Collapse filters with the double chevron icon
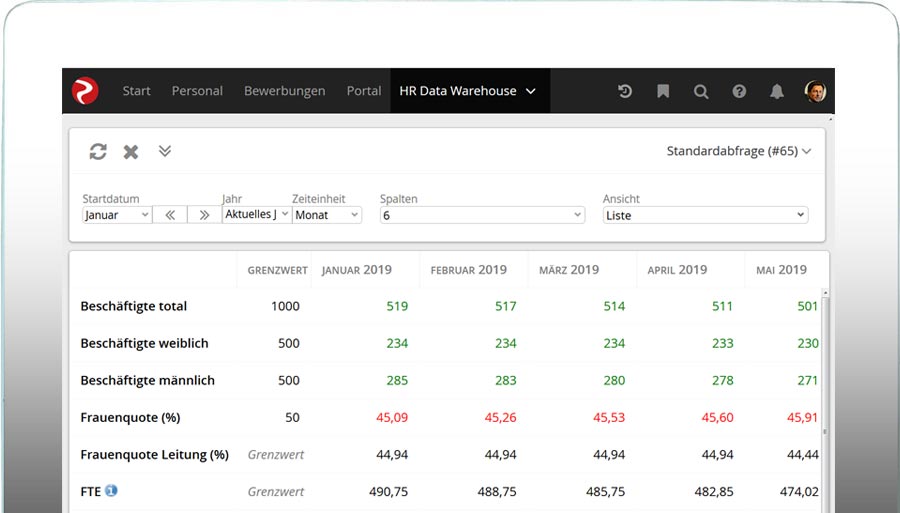The width and height of the screenshot is (900, 513). [x=165, y=151]
